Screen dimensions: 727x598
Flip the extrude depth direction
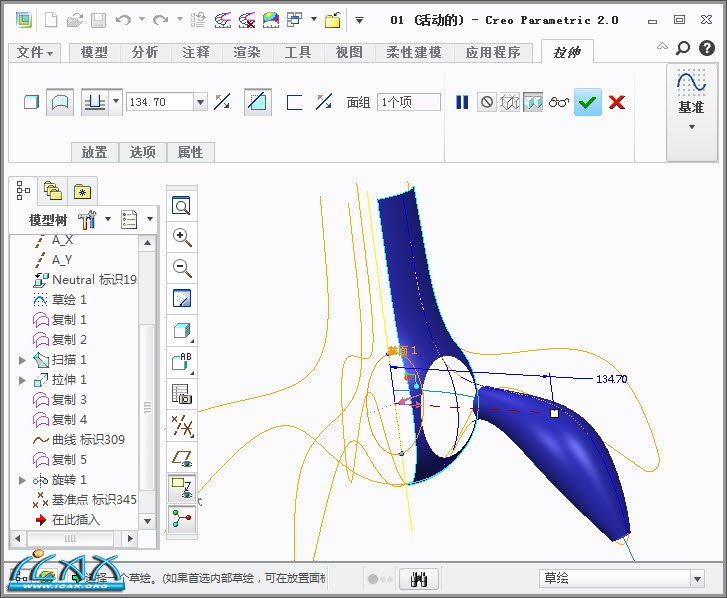(222, 102)
